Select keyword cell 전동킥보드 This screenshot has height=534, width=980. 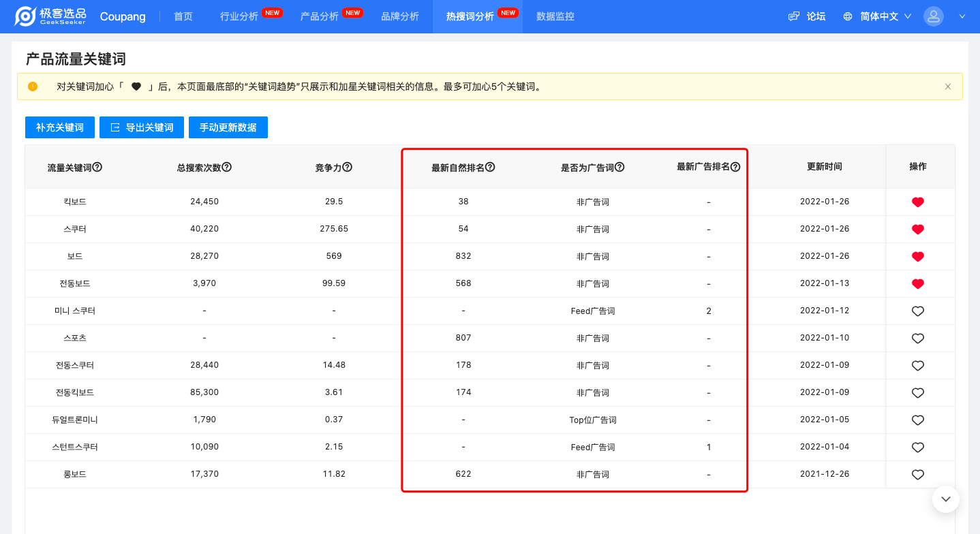tap(75, 393)
